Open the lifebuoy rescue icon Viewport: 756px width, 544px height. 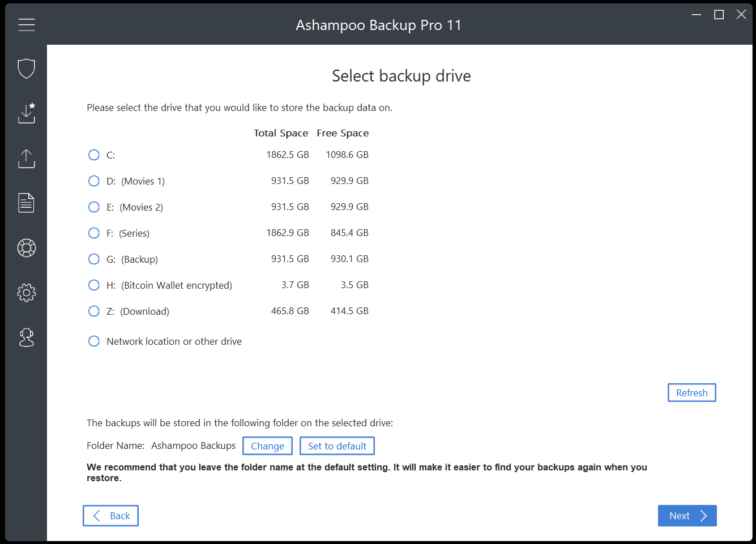point(27,248)
